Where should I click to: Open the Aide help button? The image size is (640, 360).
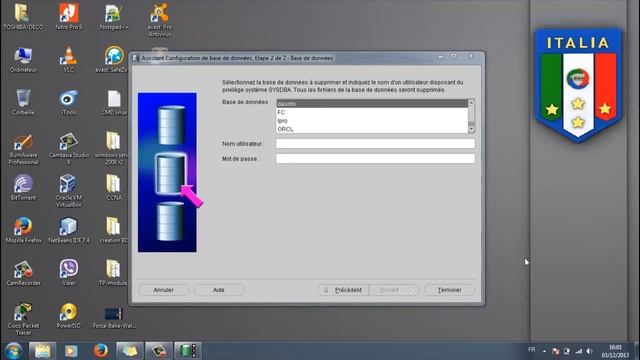pyautogui.click(x=219, y=290)
